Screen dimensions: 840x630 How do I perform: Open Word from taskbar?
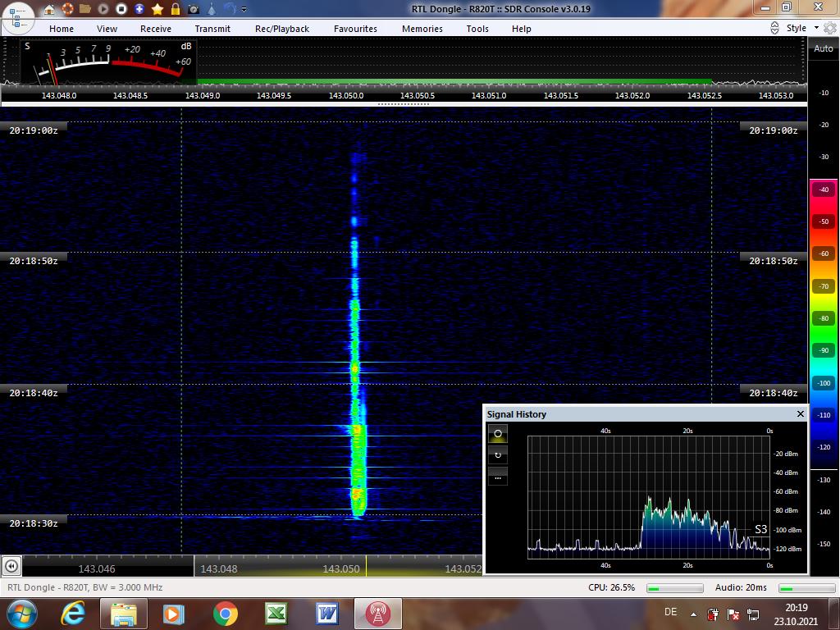click(x=327, y=614)
